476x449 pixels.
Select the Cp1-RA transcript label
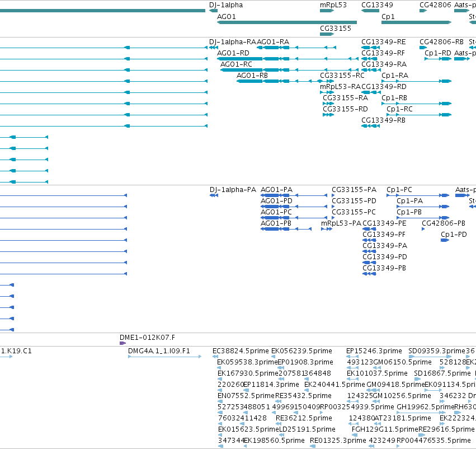(x=395, y=76)
